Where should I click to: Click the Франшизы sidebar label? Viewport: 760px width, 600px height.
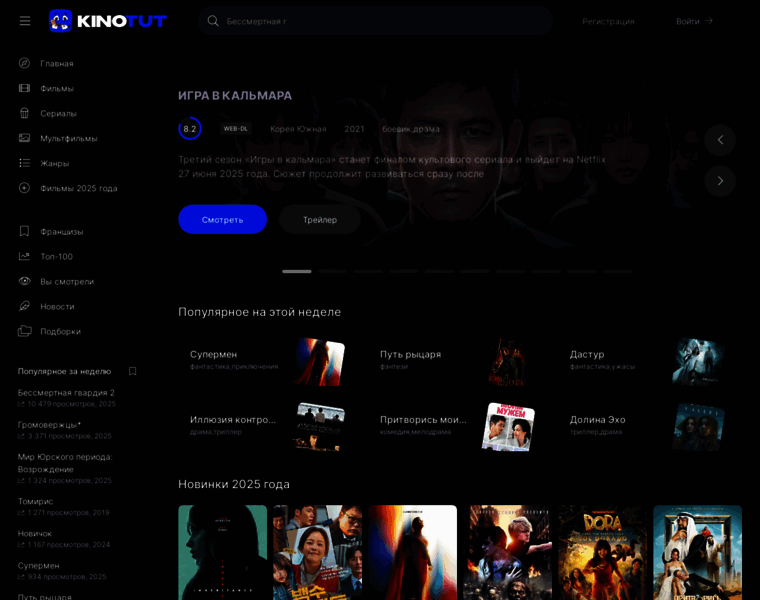point(62,232)
